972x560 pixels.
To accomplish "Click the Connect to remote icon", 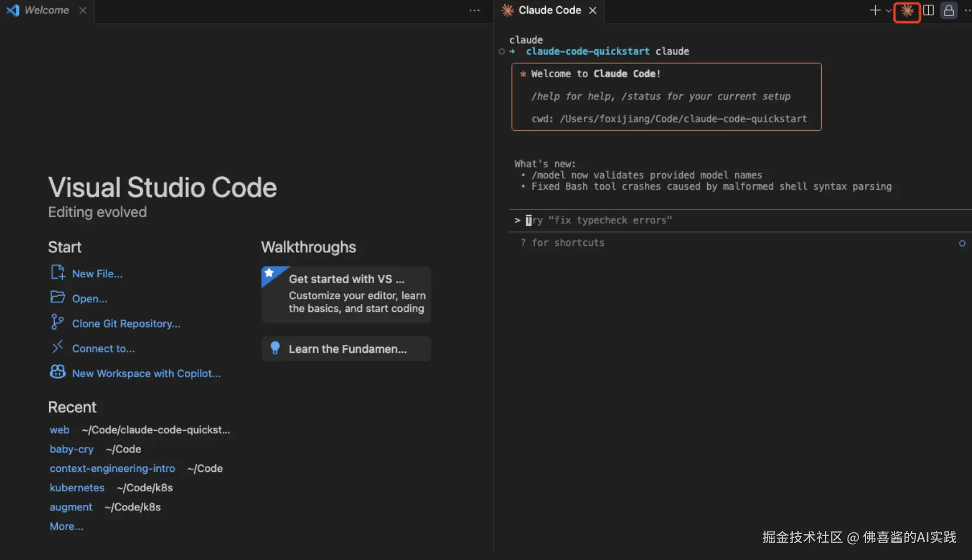I will tap(57, 347).
